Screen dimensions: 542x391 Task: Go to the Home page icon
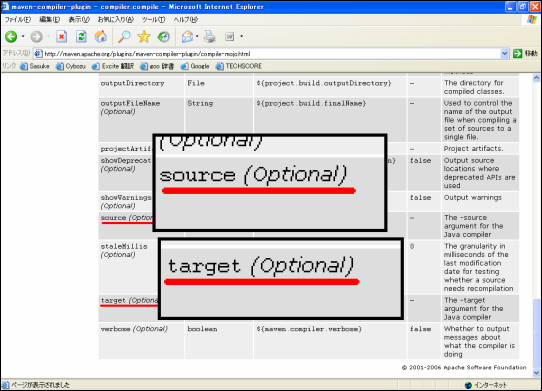[x=101, y=36]
